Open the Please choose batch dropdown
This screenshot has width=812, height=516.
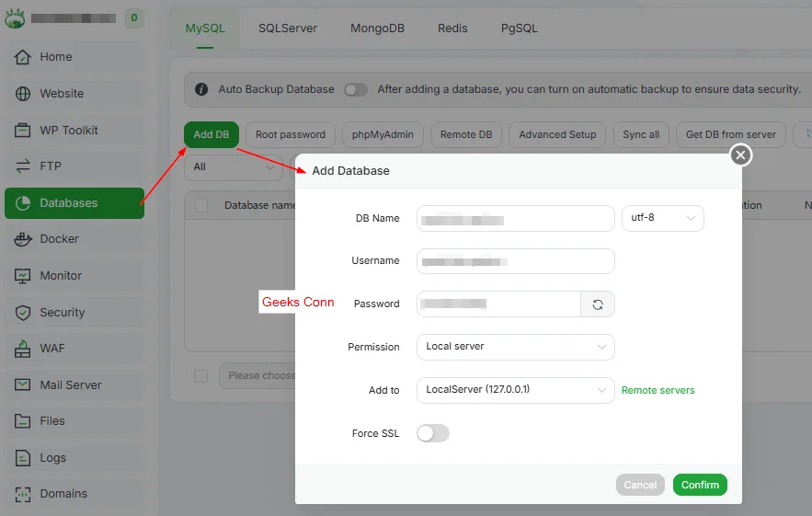(257, 375)
